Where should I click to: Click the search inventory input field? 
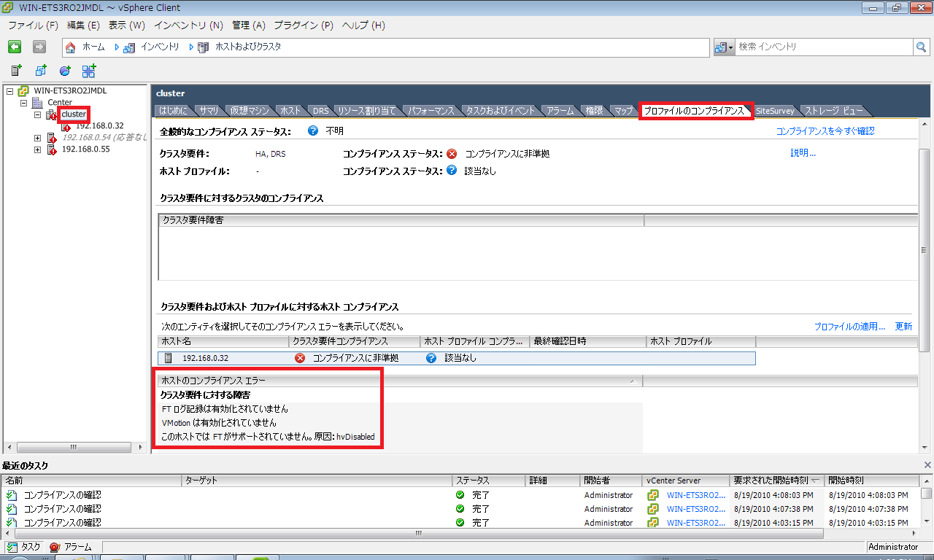coord(824,47)
